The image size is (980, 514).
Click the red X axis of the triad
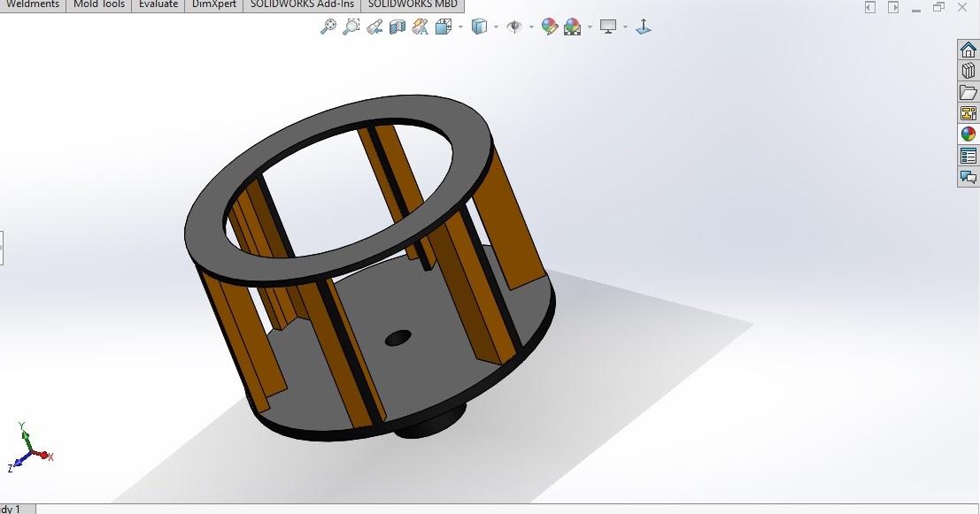tap(43, 456)
